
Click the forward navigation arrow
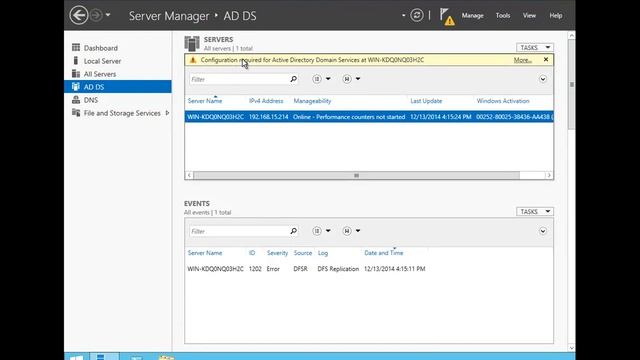(96, 16)
